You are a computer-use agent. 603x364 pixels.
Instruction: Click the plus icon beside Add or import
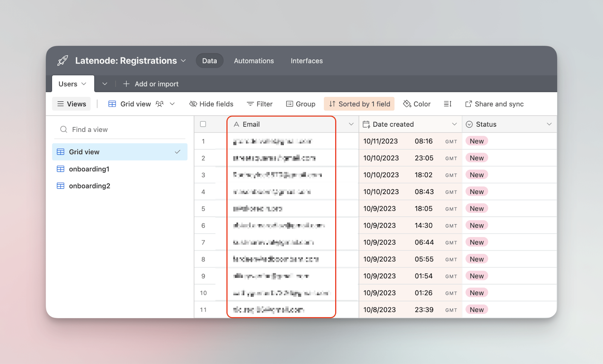126,84
